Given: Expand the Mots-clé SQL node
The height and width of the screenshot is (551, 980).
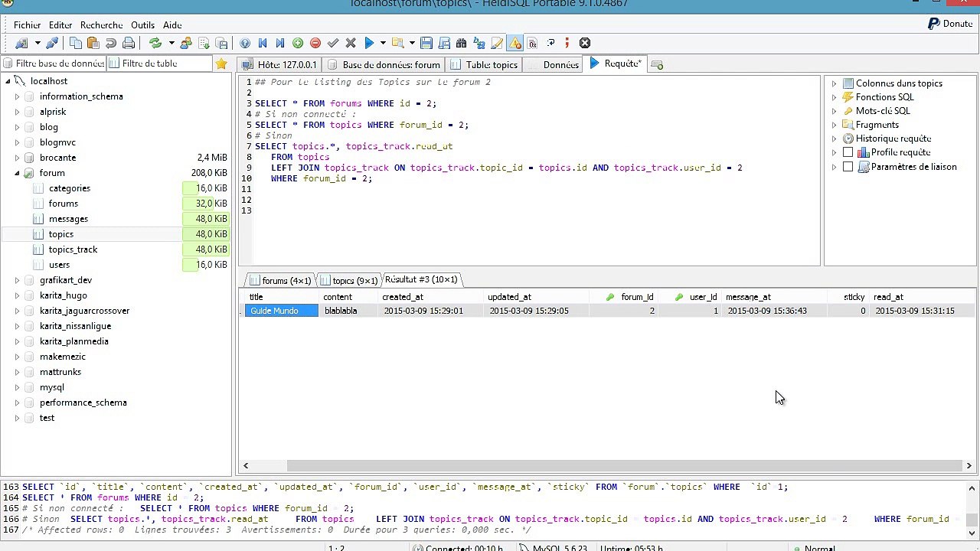Looking at the screenshot, I should click(x=835, y=111).
